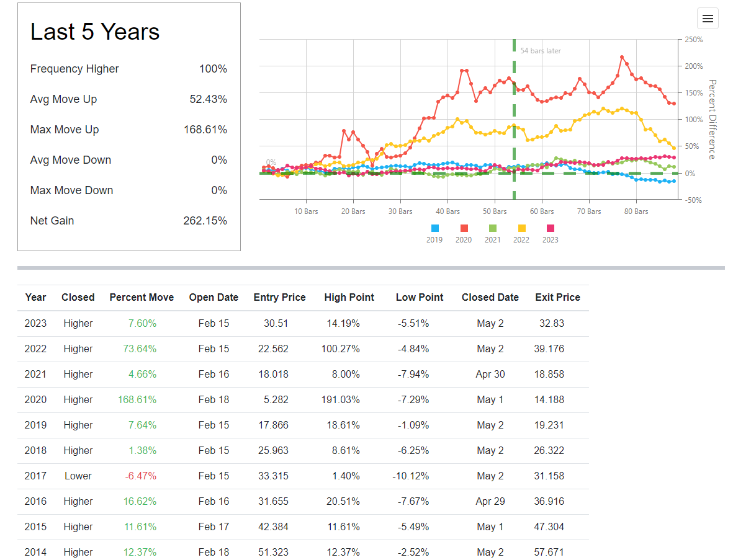733x560 pixels.
Task: Sort table by Entry Price header
Action: [x=279, y=298]
